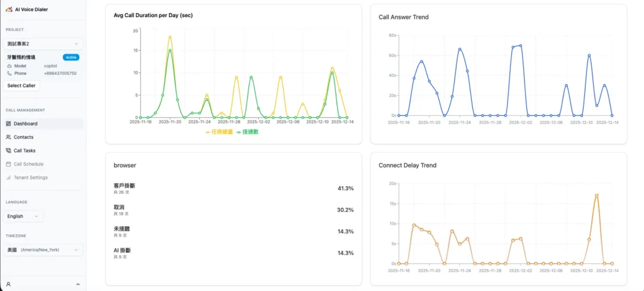Open the English language dropdown
Viewport: 644px width, 291px height.
tap(24, 216)
